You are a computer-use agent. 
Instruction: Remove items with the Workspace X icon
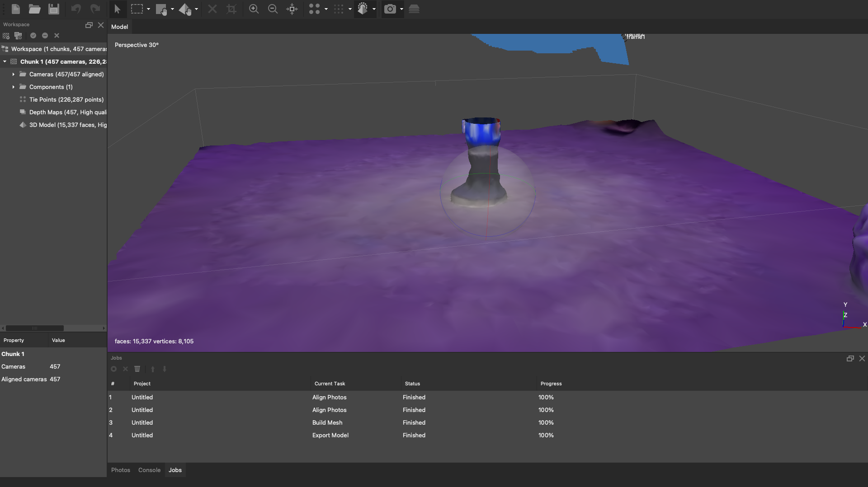(x=57, y=36)
